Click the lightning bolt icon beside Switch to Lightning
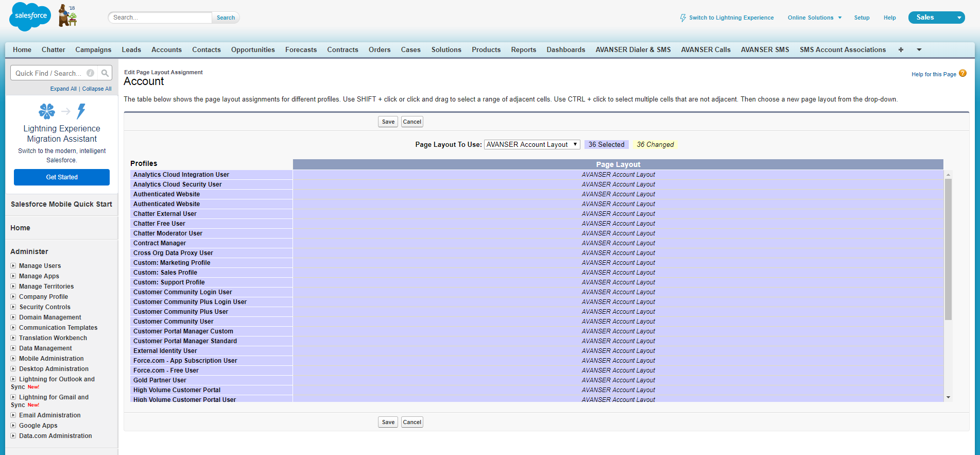Viewport: 980px width, 455px height. (683, 18)
